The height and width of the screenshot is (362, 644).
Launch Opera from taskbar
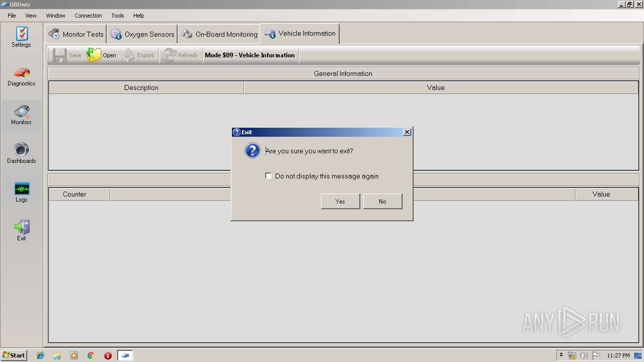pyautogui.click(x=108, y=355)
